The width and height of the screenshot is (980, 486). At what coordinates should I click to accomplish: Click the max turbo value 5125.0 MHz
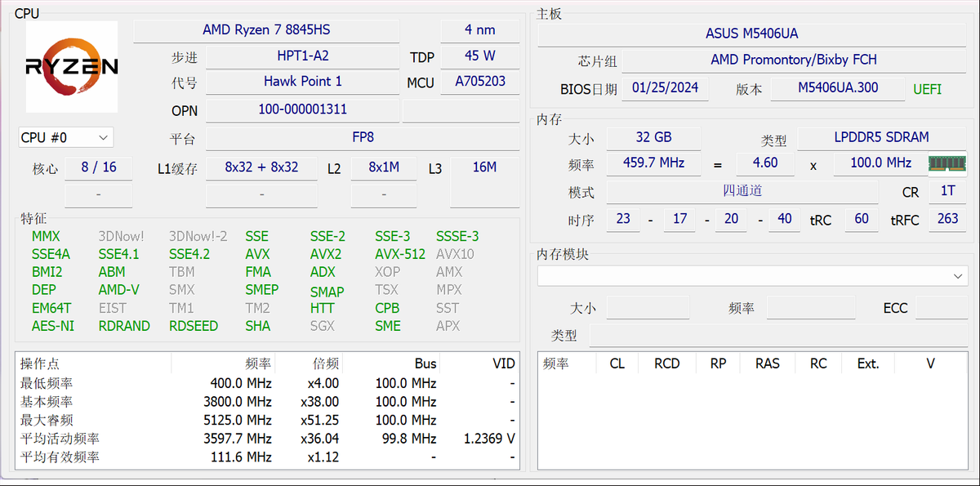coord(237,420)
